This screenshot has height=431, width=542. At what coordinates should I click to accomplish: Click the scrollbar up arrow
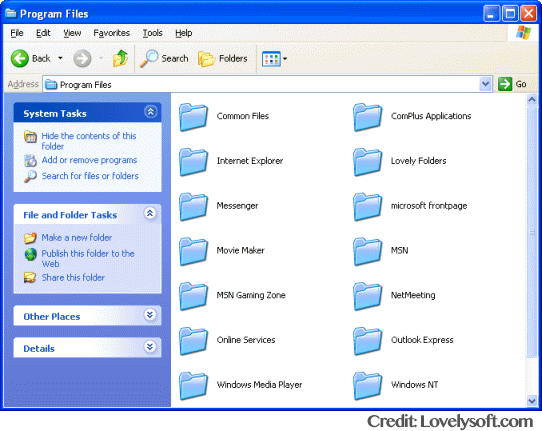coord(532,100)
